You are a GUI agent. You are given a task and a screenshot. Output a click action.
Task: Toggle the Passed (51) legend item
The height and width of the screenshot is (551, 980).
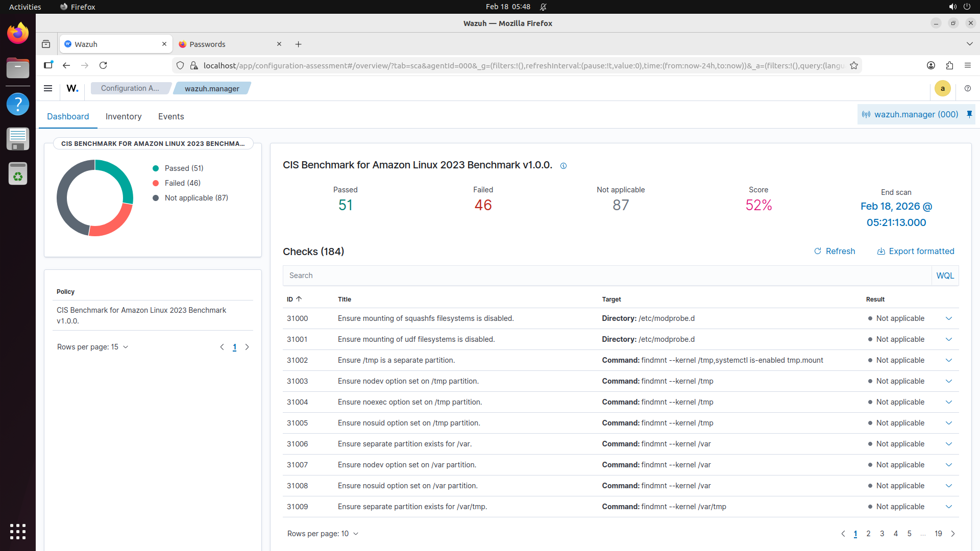coord(183,168)
